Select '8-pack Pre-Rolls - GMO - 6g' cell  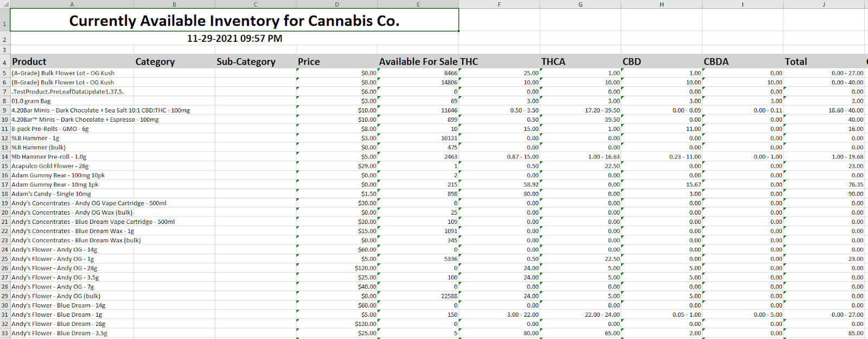[72, 129]
